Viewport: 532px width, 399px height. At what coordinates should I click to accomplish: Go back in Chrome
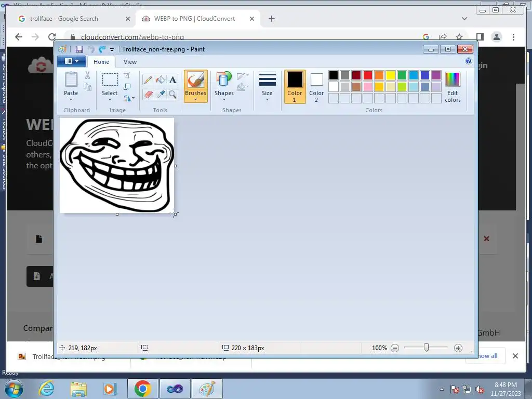pyautogui.click(x=19, y=37)
